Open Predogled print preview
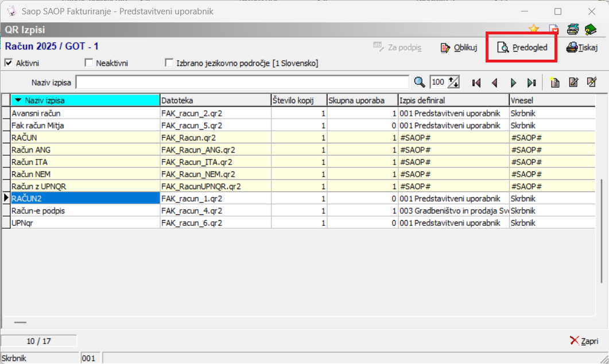Viewport: 609px width, 364px height. (x=522, y=48)
